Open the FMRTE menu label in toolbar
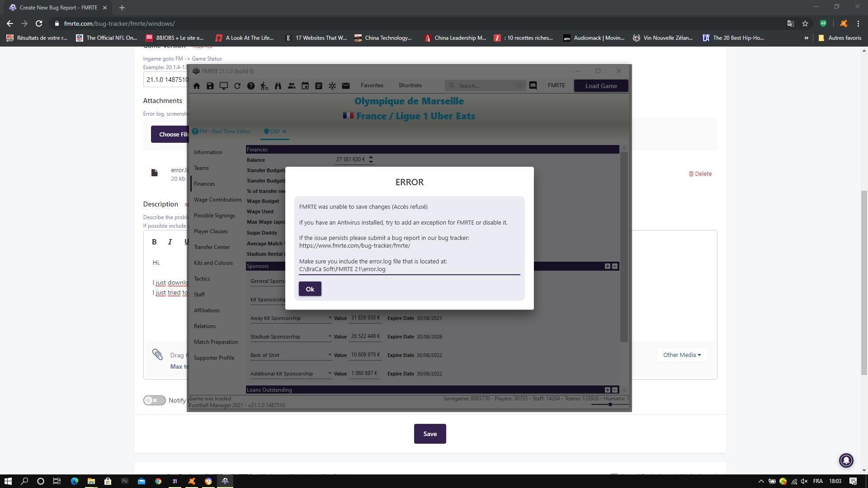 [x=557, y=85]
